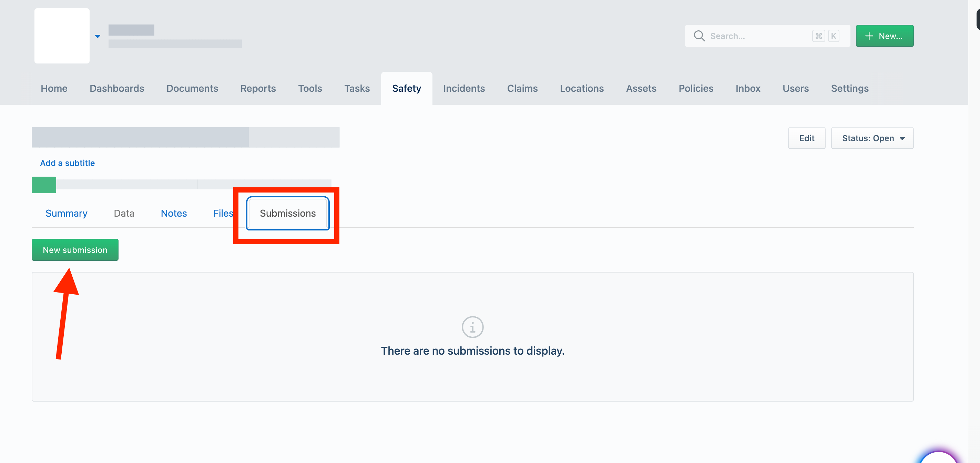The image size is (980, 463).
Task: Open the Settings navigation item
Action: click(x=849, y=88)
